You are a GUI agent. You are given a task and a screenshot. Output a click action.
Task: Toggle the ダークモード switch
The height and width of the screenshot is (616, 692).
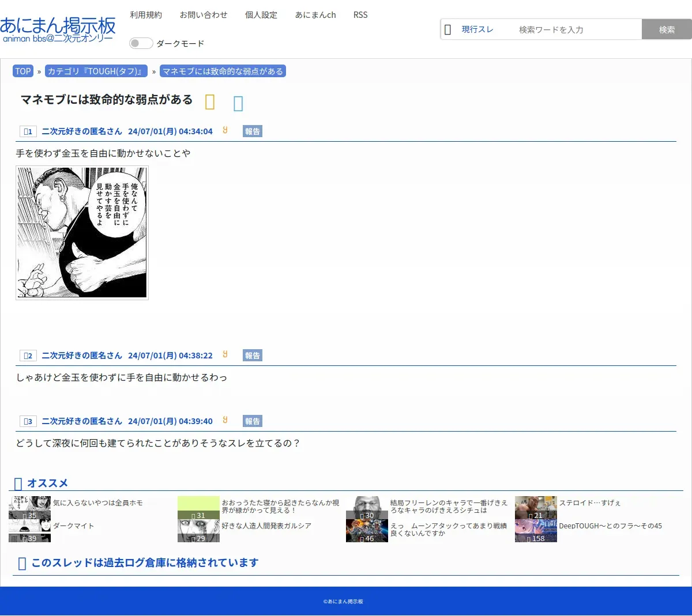141,43
